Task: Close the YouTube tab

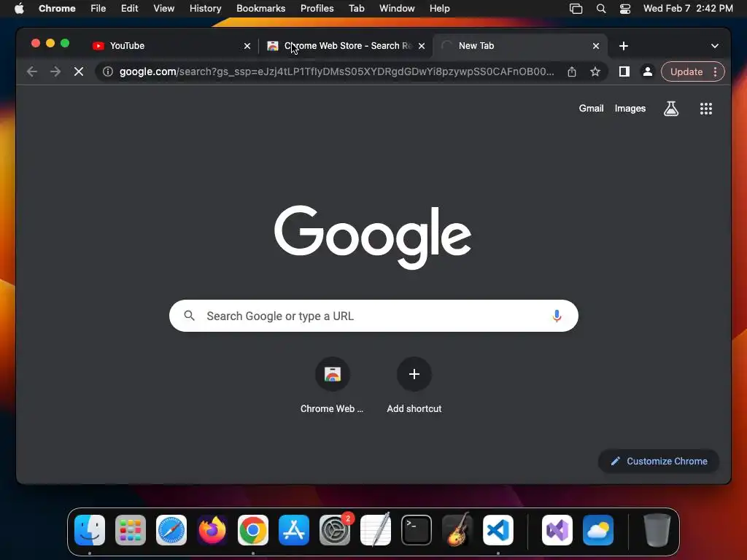Action: 247,46
